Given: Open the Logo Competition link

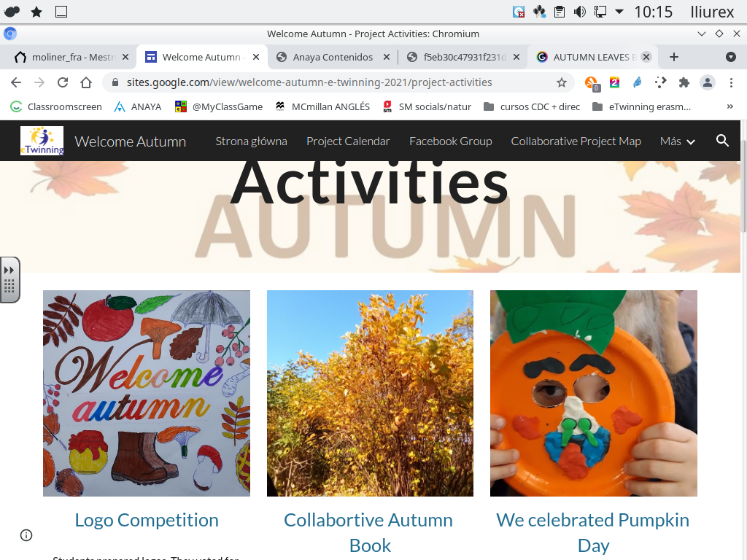Looking at the screenshot, I should (147, 520).
